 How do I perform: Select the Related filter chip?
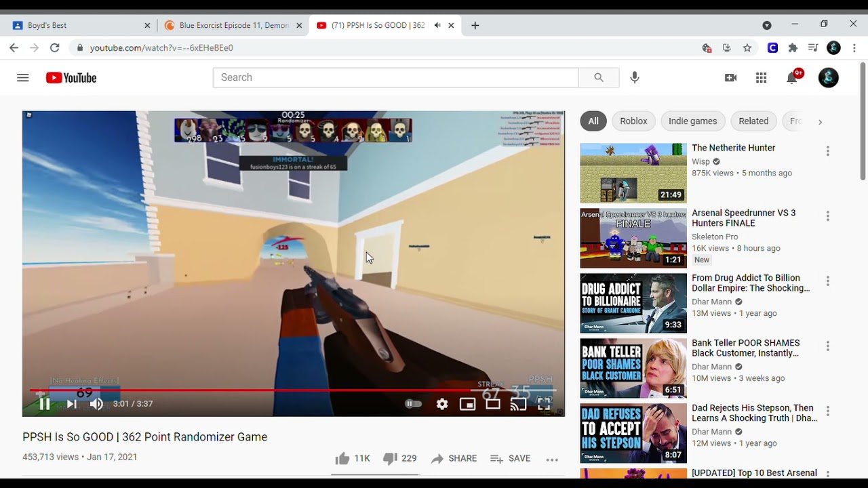point(753,121)
